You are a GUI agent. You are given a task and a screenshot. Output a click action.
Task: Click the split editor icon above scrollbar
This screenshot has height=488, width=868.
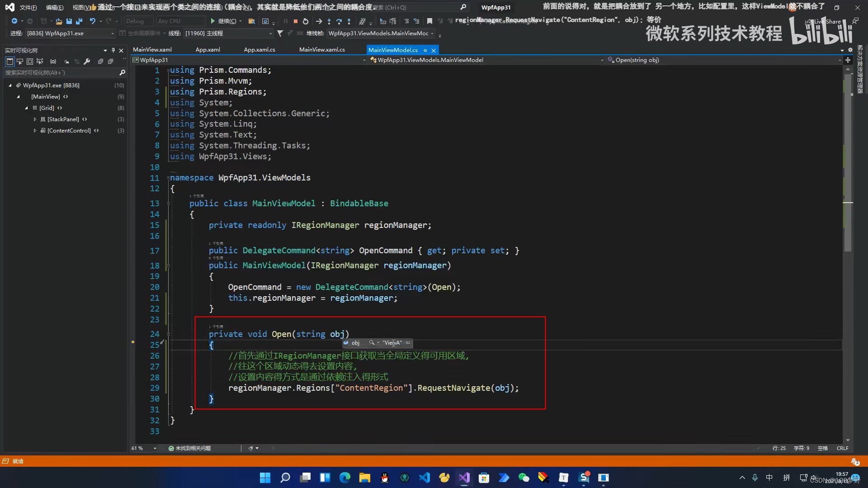pos(848,60)
